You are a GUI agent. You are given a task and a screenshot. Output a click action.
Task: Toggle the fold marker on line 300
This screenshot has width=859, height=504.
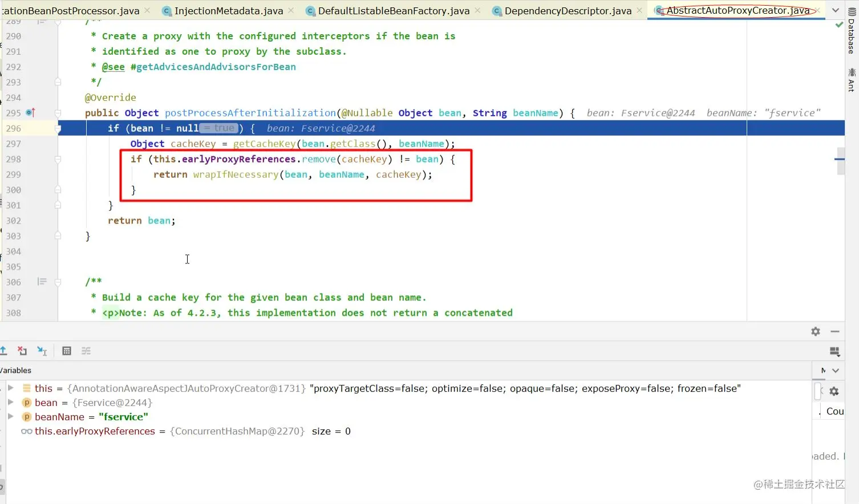[58, 190]
